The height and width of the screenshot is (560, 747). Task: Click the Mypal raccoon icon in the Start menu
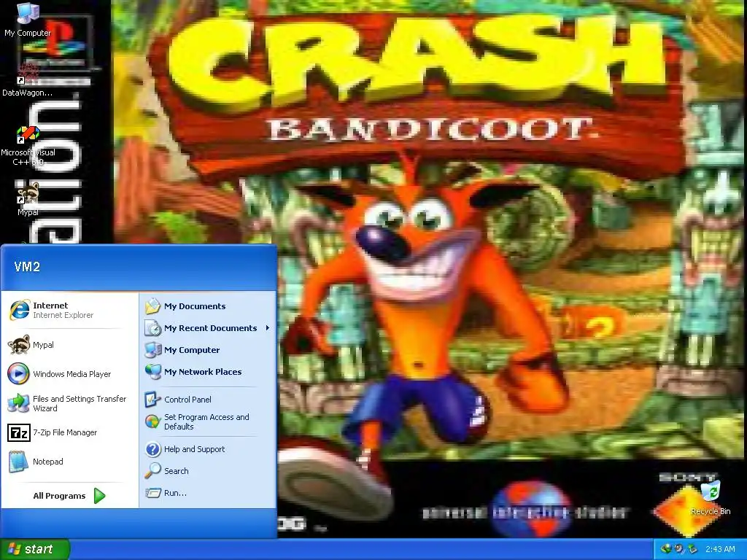19,345
